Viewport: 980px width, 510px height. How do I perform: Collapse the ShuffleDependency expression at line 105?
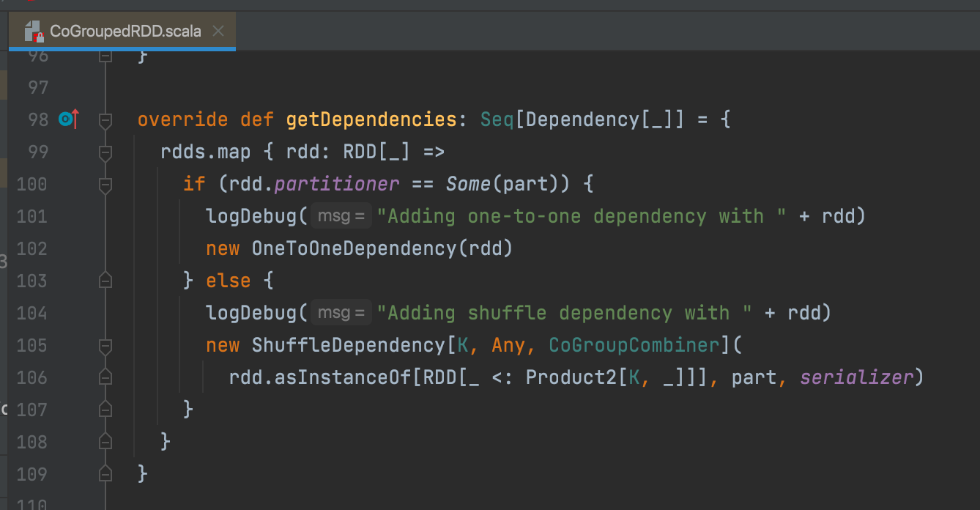105,345
